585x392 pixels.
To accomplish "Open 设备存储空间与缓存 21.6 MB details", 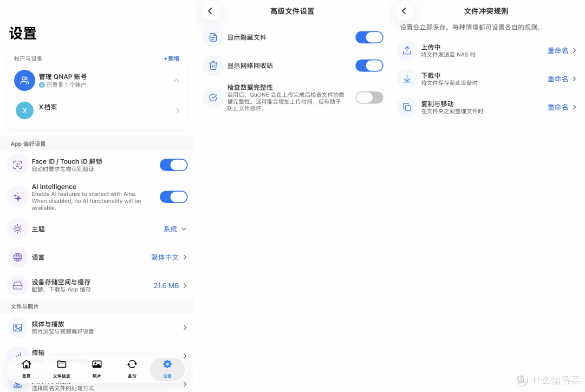I will pyautogui.click(x=171, y=286).
